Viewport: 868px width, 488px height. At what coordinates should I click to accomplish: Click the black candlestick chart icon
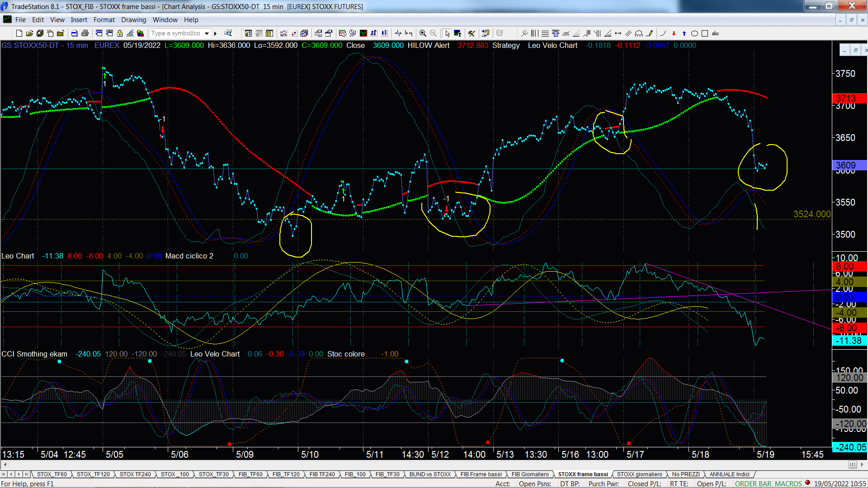[363, 33]
